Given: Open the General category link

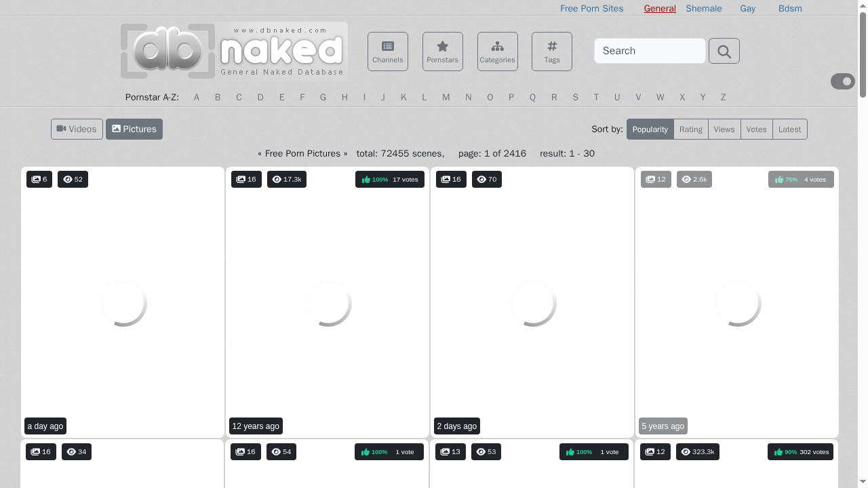Looking at the screenshot, I should [x=659, y=8].
